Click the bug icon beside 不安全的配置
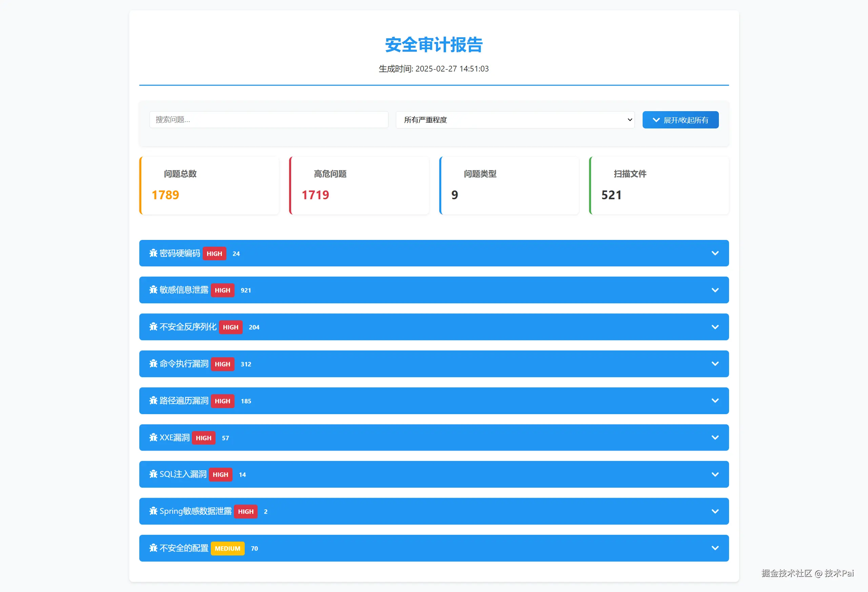The image size is (868, 592). point(153,548)
